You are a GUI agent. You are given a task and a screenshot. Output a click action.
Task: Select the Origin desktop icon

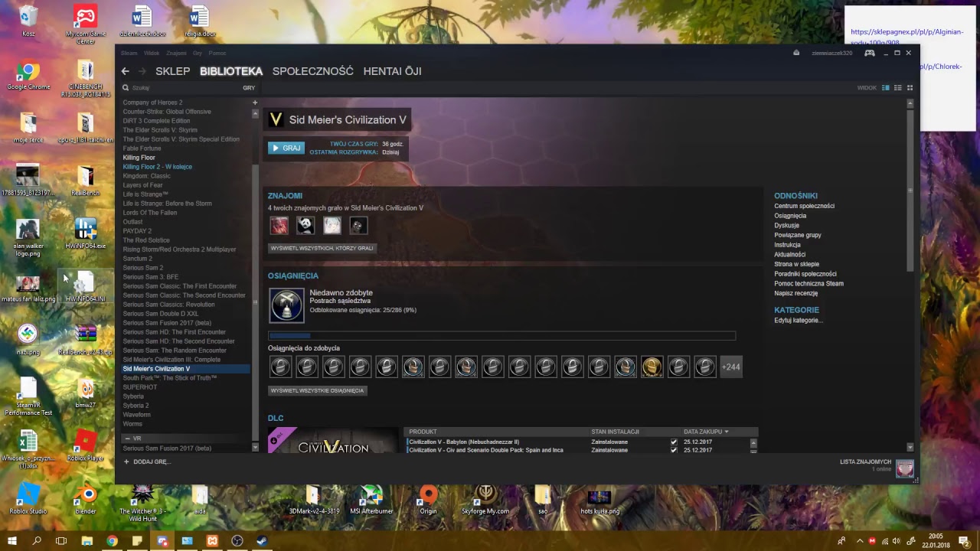click(x=428, y=500)
